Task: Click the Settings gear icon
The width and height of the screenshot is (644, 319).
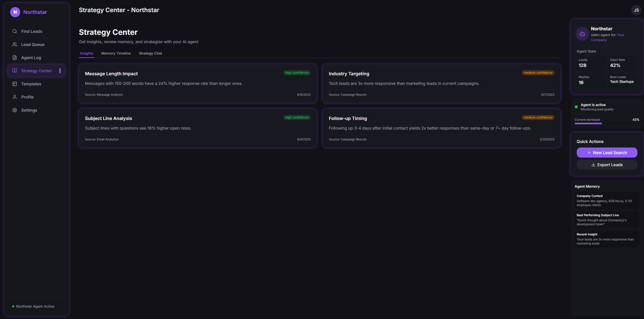Action: 15,110
